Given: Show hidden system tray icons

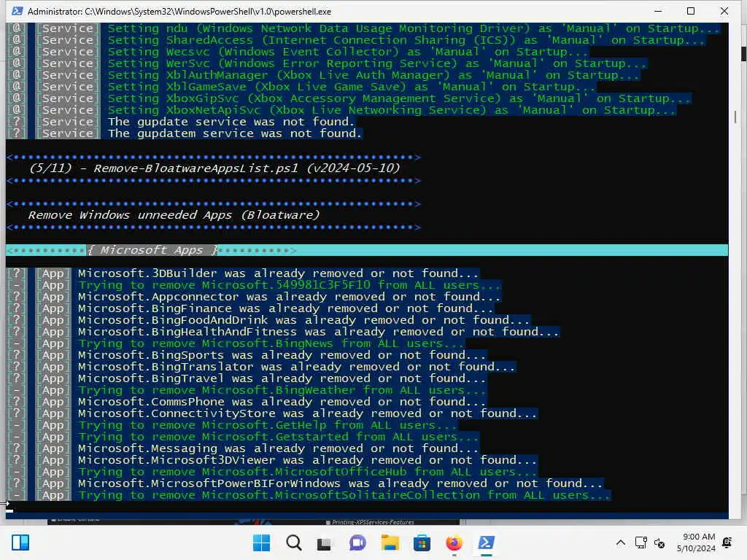Looking at the screenshot, I should click(x=620, y=542).
